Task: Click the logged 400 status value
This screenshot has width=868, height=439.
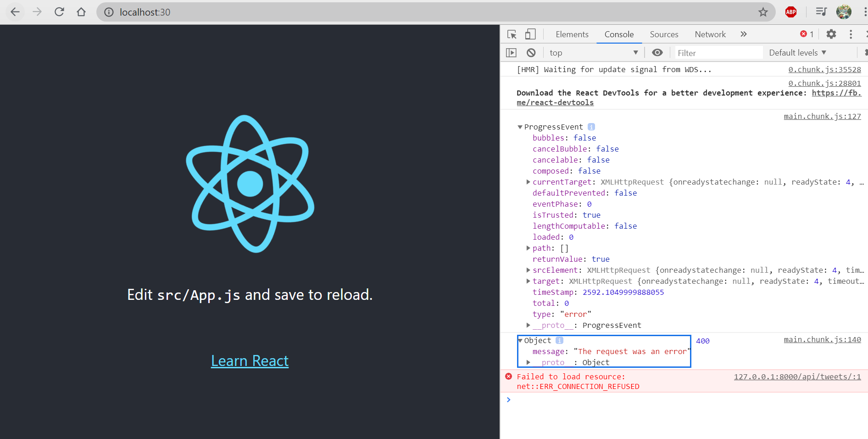Action: 702,341
